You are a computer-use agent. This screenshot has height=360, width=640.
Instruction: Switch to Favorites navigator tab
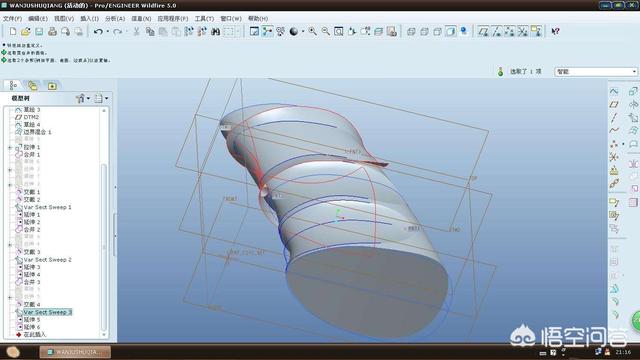coord(52,86)
